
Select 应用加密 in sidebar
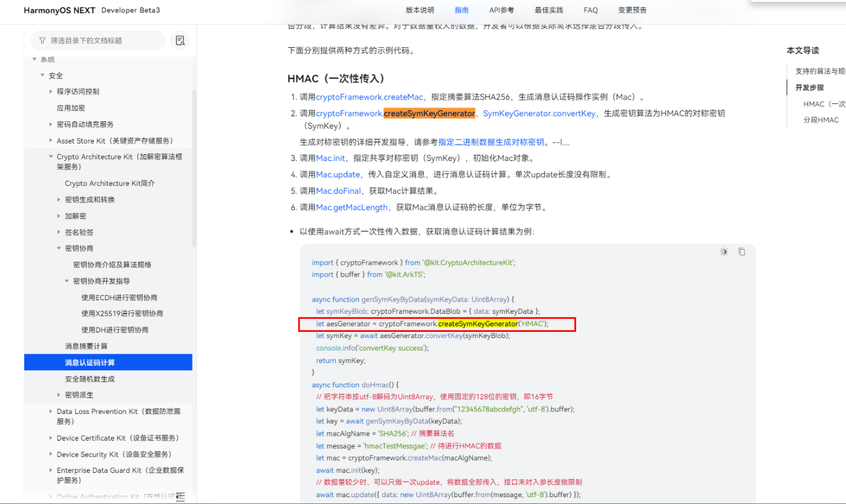pos(71,108)
